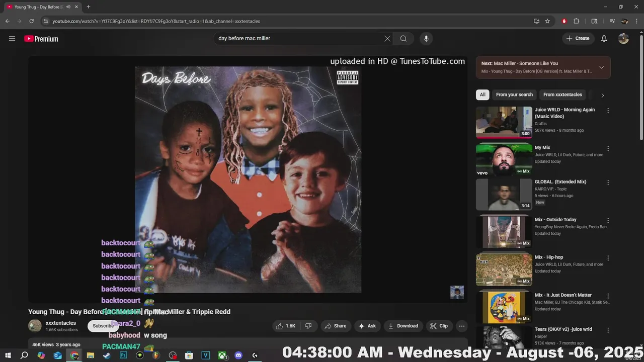Open more actions ellipsis under video

click(x=462, y=326)
